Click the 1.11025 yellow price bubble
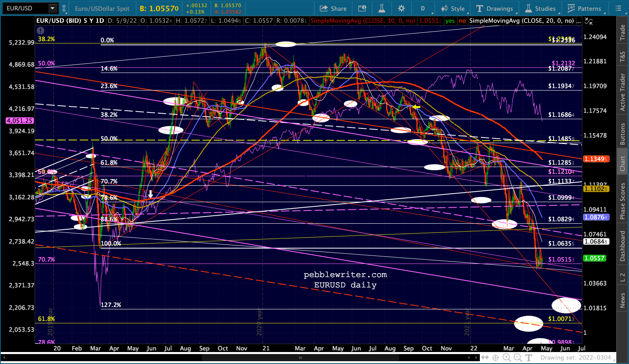629x364 pixels. pos(596,189)
